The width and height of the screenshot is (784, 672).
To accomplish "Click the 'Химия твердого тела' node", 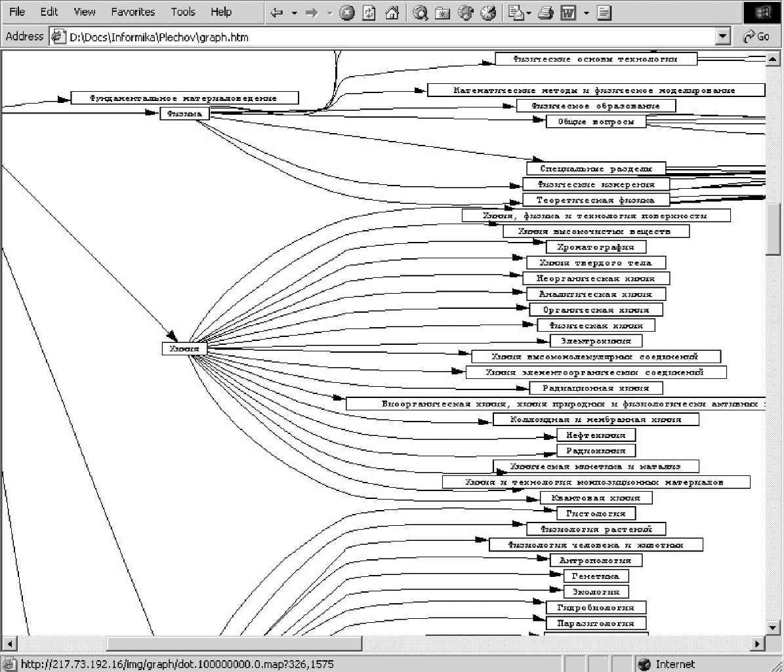I will click(596, 262).
